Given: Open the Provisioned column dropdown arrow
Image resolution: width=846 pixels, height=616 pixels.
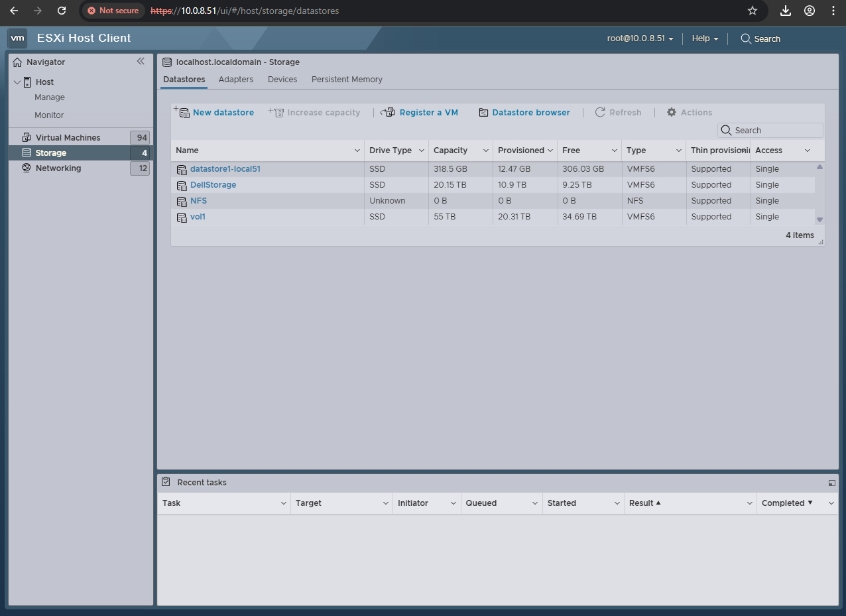Looking at the screenshot, I should tap(550, 151).
